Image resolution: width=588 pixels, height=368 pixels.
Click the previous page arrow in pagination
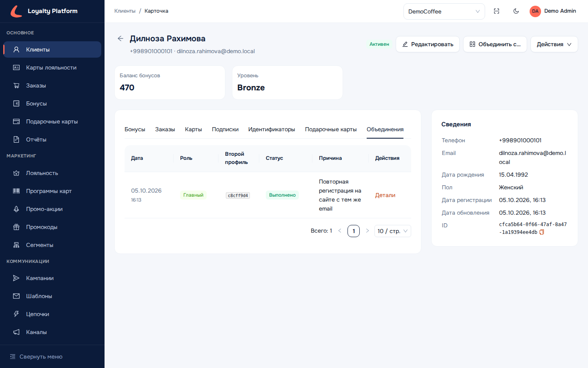340,231
